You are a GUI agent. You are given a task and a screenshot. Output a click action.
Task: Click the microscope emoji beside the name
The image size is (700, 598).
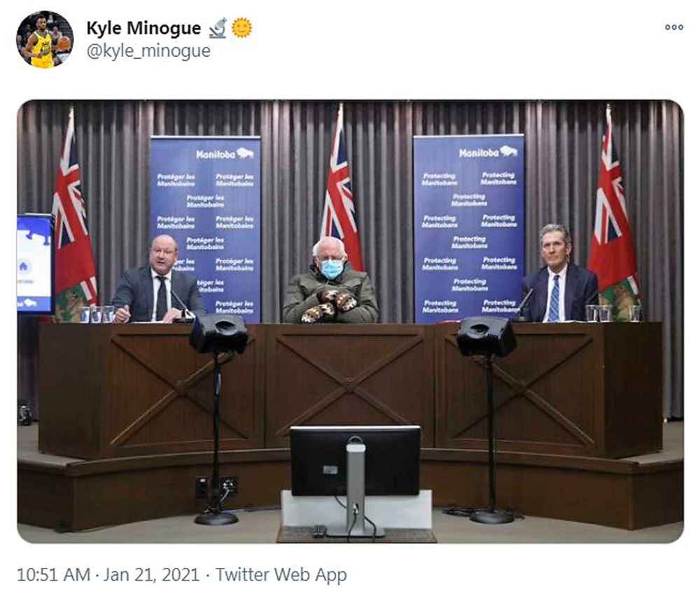[218, 28]
